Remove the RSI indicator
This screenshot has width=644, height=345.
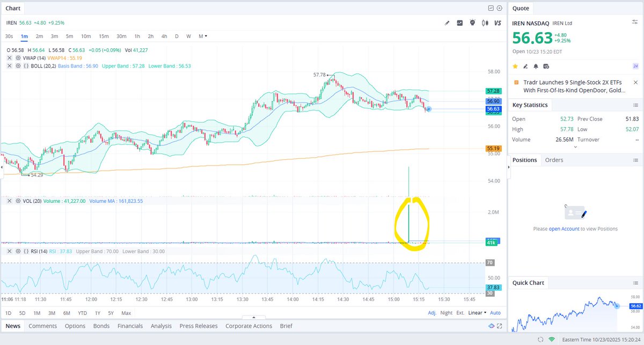(x=9, y=251)
